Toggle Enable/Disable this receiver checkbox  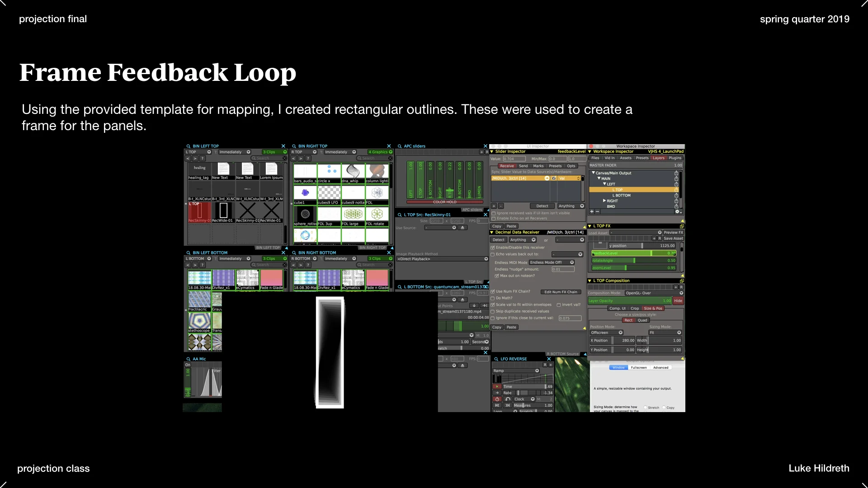pyautogui.click(x=493, y=248)
